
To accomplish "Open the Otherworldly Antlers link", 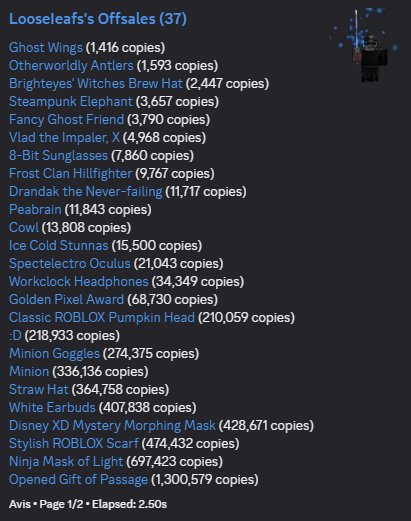I will click(71, 66).
